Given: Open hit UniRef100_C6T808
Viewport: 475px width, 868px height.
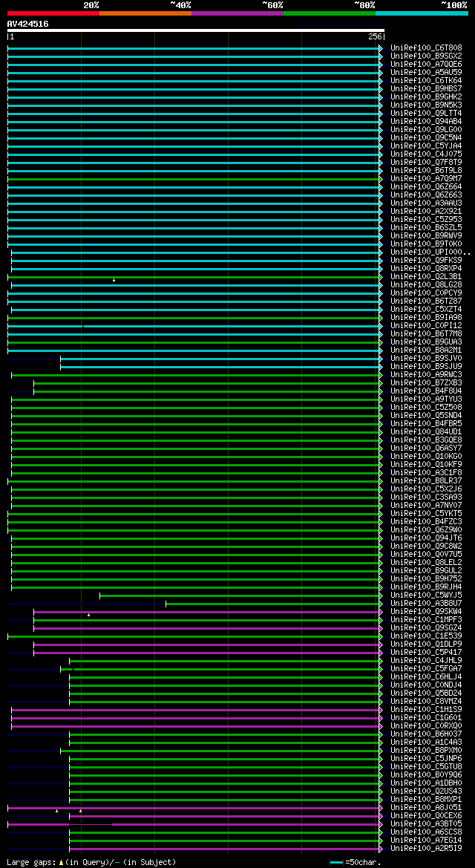Looking at the screenshot, I should tap(426, 48).
